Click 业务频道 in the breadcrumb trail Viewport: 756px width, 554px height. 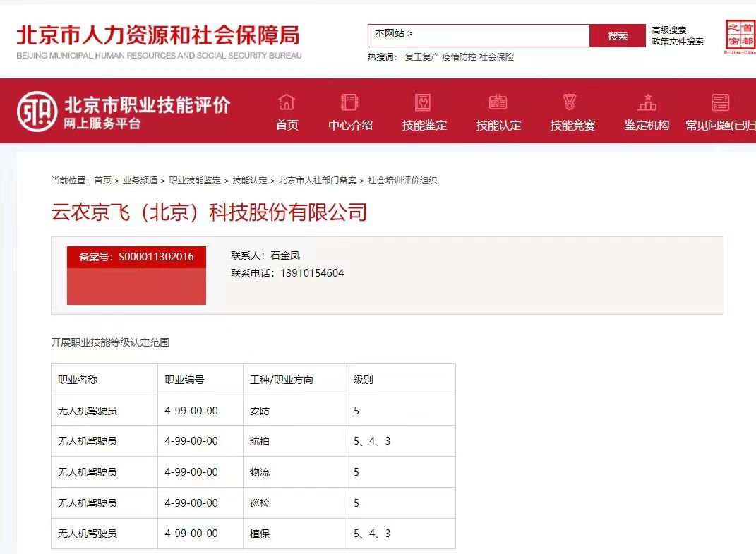(143, 180)
